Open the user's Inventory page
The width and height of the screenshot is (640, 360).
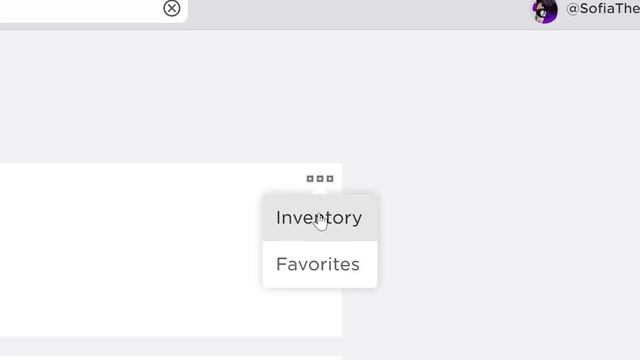tap(320, 218)
